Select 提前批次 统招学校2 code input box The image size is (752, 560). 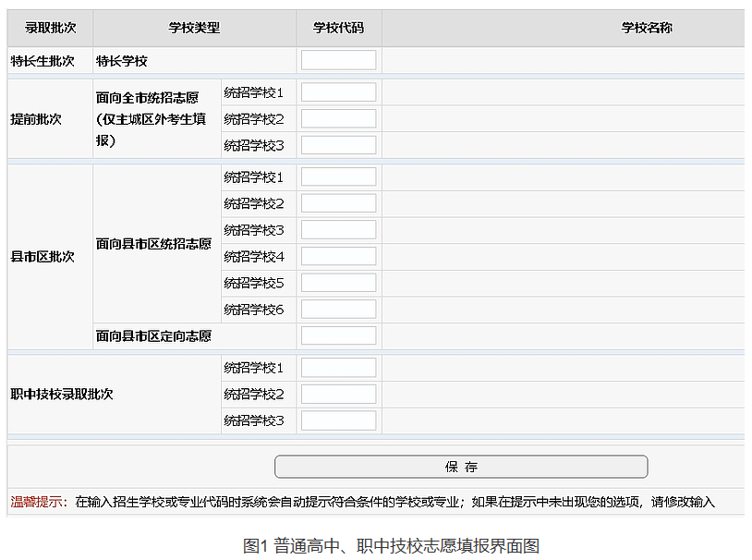pyautogui.click(x=338, y=118)
